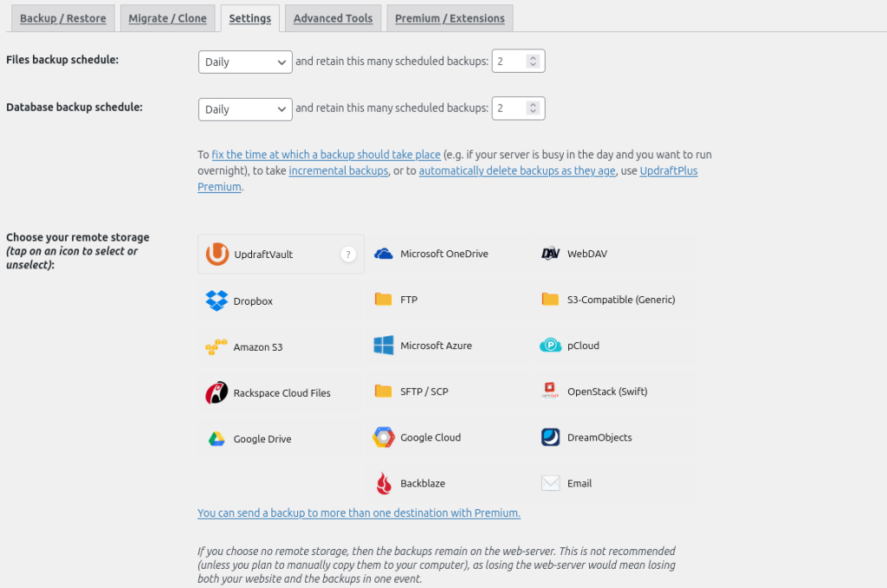Select the Rackspace Cloud Files icon
The width and height of the screenshot is (887, 588).
[217, 393]
